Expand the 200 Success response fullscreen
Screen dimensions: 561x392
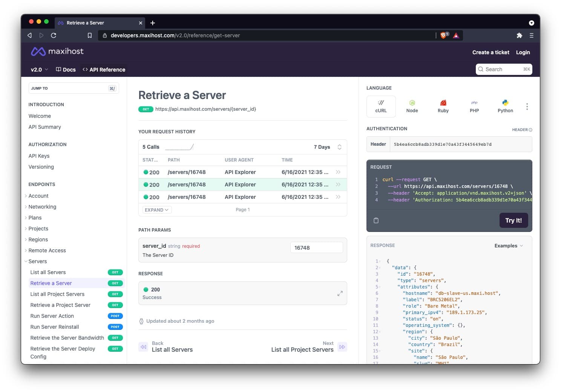click(x=340, y=293)
